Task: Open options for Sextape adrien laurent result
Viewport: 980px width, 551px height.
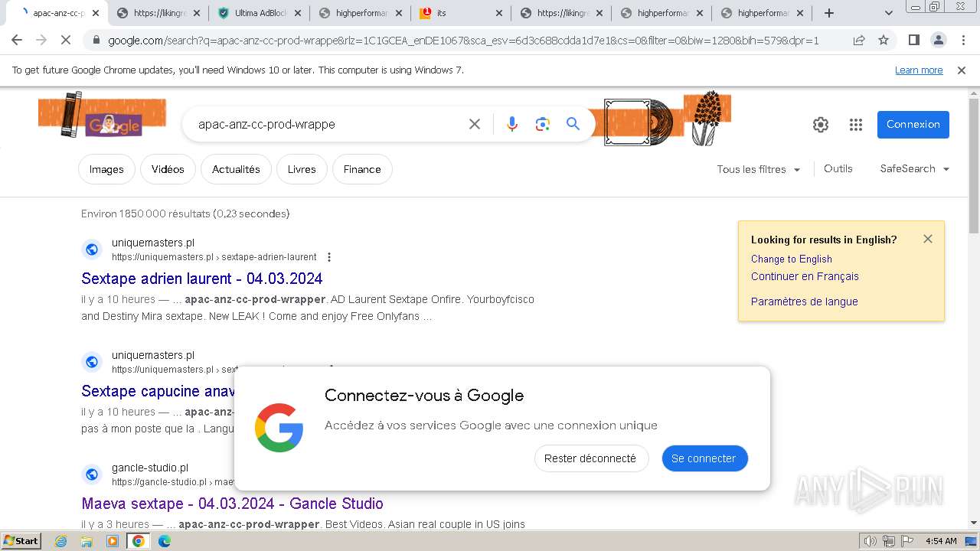Action: pyautogui.click(x=329, y=257)
